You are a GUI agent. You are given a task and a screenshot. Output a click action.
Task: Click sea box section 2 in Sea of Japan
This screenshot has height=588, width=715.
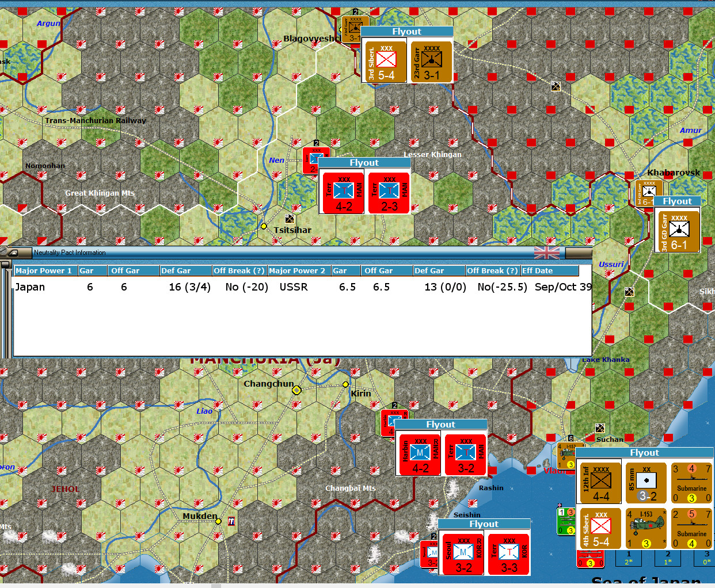668,558
